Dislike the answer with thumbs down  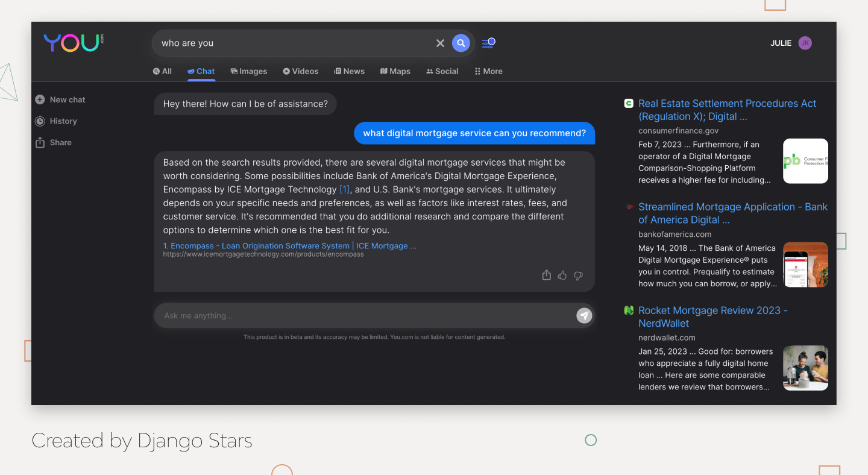[578, 275]
